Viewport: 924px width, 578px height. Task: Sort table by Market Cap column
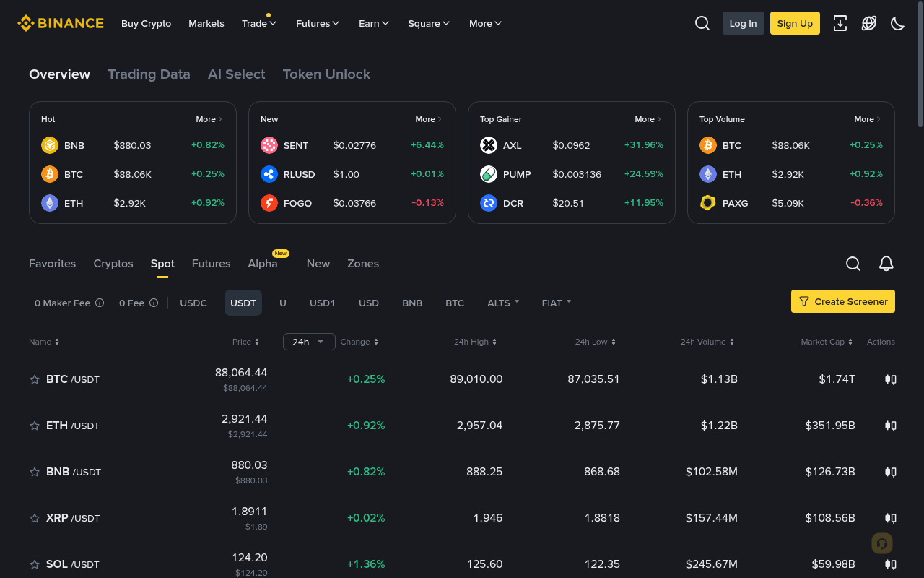pyautogui.click(x=827, y=342)
